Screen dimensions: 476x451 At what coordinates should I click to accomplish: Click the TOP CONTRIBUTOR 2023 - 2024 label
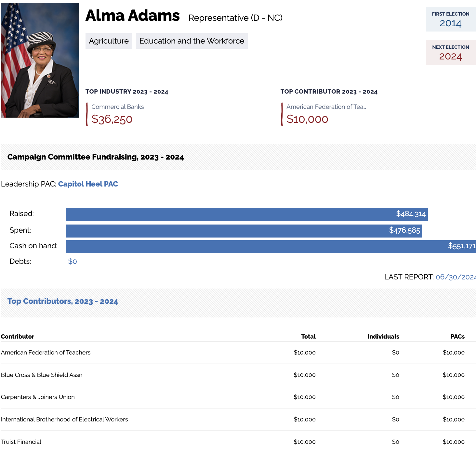coord(329,92)
